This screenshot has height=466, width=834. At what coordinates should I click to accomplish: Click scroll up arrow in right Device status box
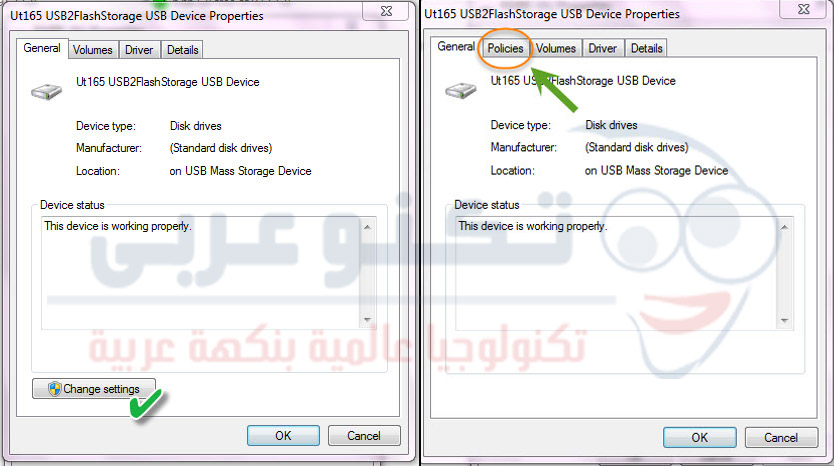point(784,227)
